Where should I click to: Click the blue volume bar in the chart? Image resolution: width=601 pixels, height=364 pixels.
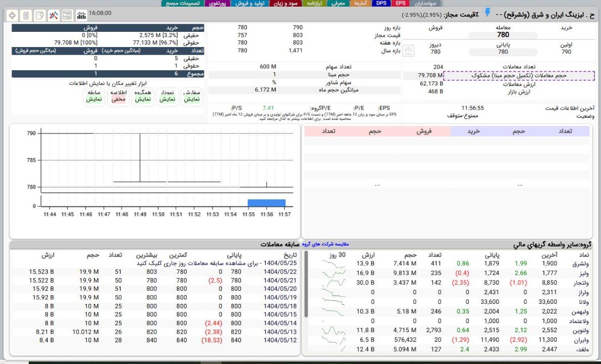click(x=266, y=203)
